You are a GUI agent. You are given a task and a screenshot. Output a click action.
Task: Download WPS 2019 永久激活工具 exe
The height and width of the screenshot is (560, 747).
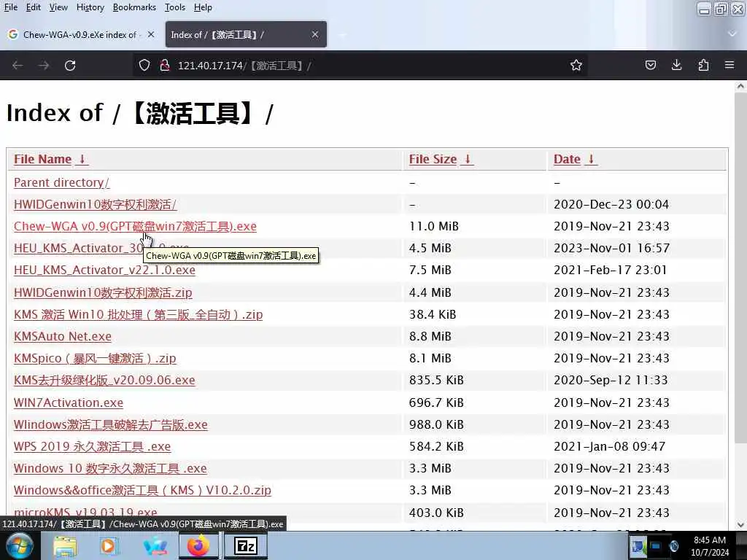[92, 446]
